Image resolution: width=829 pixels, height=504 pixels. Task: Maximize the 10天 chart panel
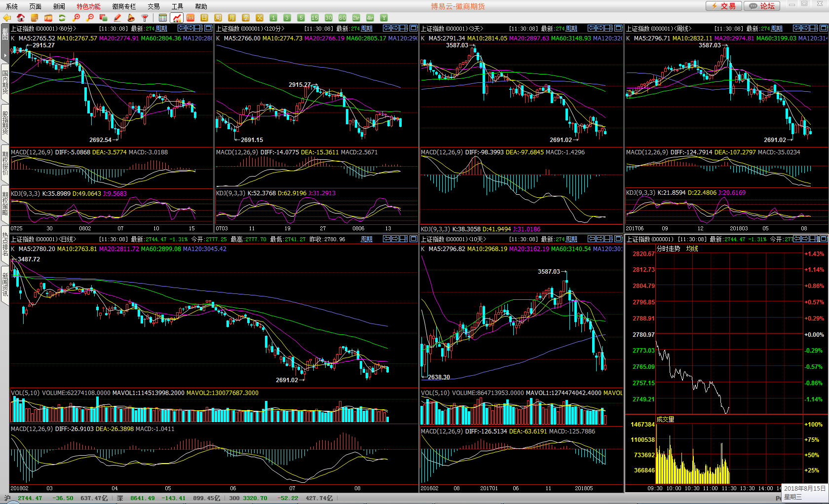pyautogui.click(x=618, y=239)
